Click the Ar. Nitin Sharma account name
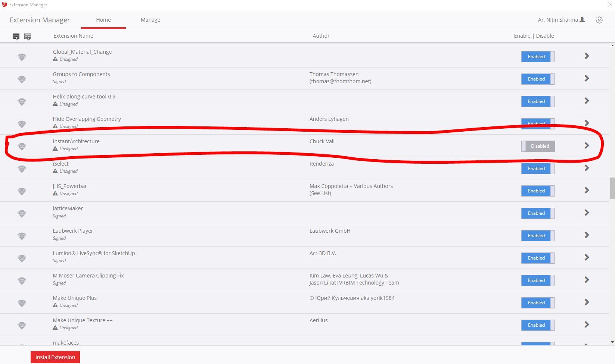 point(557,20)
